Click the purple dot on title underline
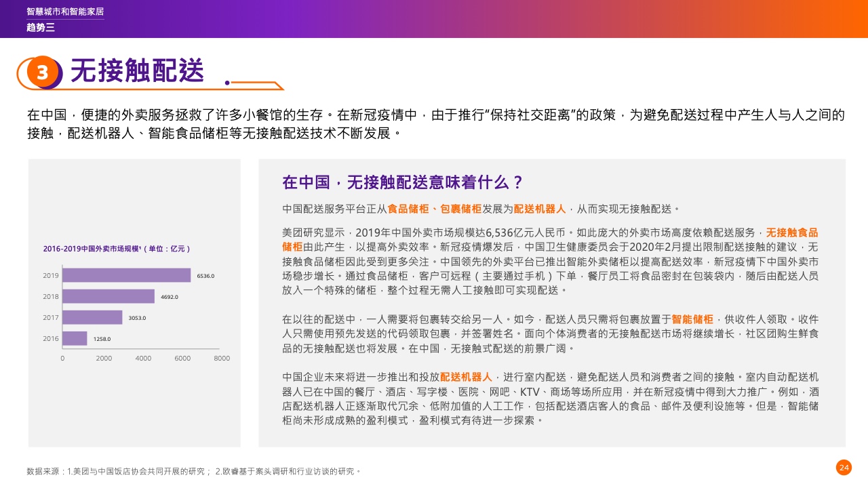This screenshot has width=868, height=488. point(227,83)
